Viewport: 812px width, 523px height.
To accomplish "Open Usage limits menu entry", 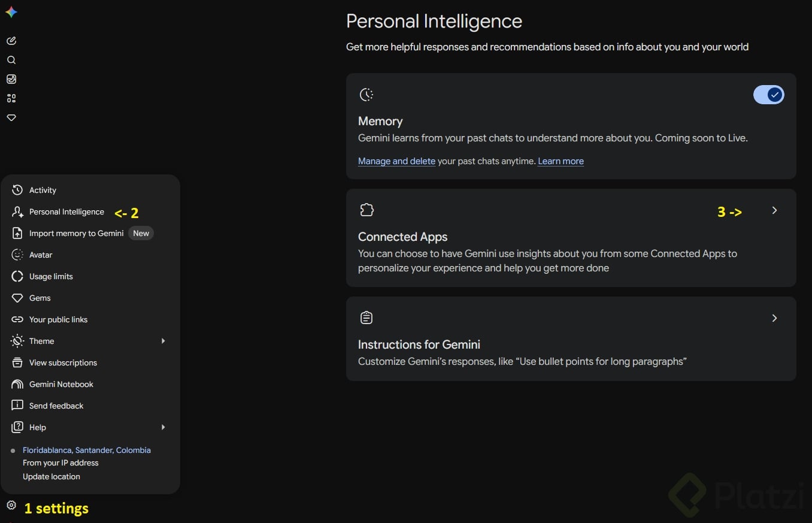I will point(51,276).
